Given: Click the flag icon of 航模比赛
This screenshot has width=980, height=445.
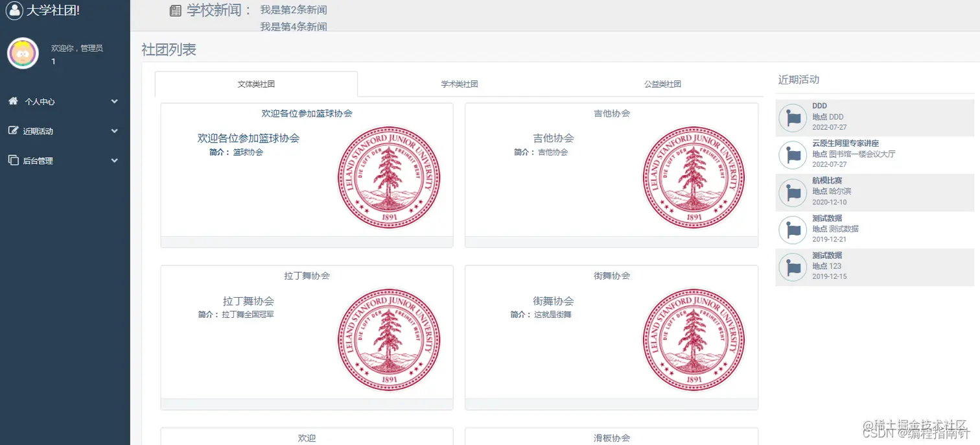Looking at the screenshot, I should tap(793, 193).
